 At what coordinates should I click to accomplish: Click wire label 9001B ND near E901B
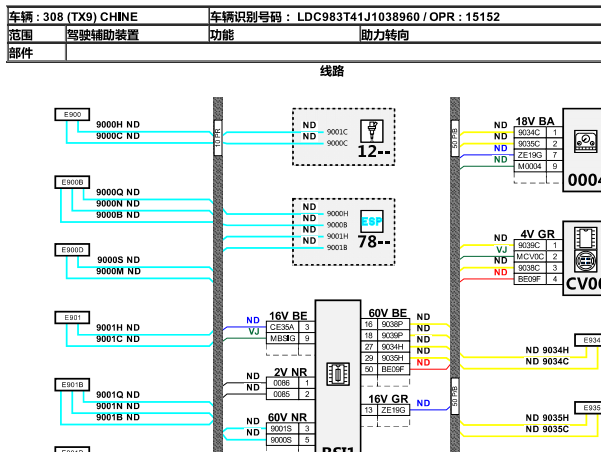click(x=118, y=417)
